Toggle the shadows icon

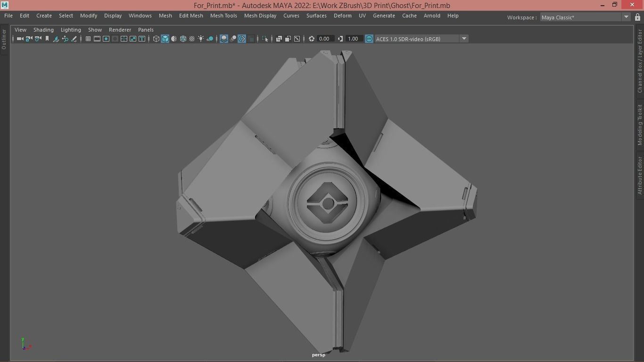click(x=210, y=39)
